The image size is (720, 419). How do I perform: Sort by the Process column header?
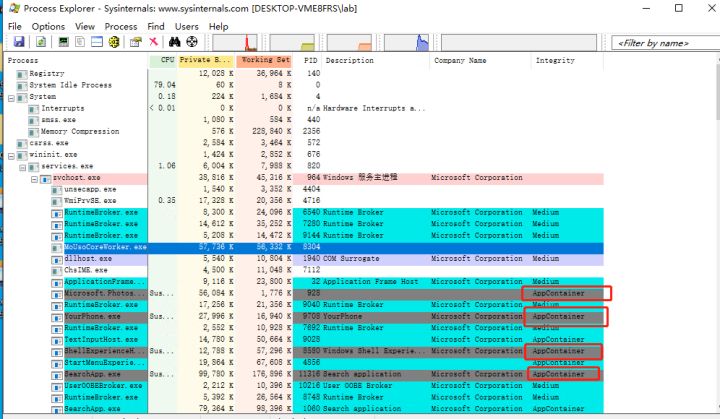[x=77, y=60]
